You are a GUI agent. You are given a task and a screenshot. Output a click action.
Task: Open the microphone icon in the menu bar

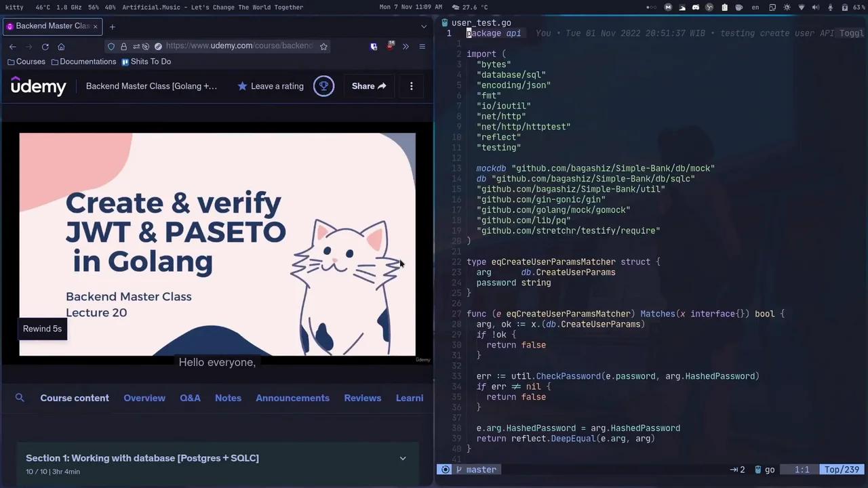point(830,7)
